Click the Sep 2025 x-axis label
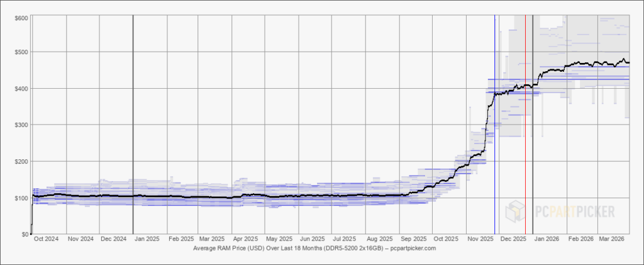 pos(413,240)
